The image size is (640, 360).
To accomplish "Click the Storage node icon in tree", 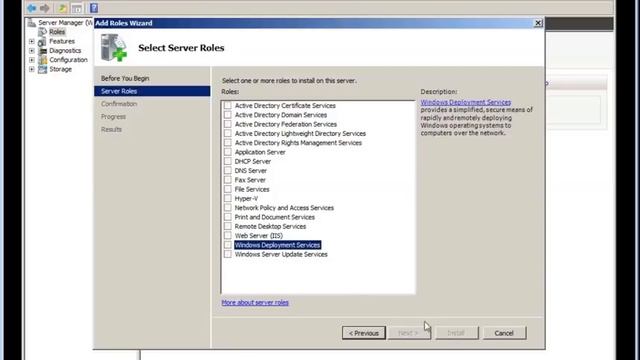I will pos(42,69).
